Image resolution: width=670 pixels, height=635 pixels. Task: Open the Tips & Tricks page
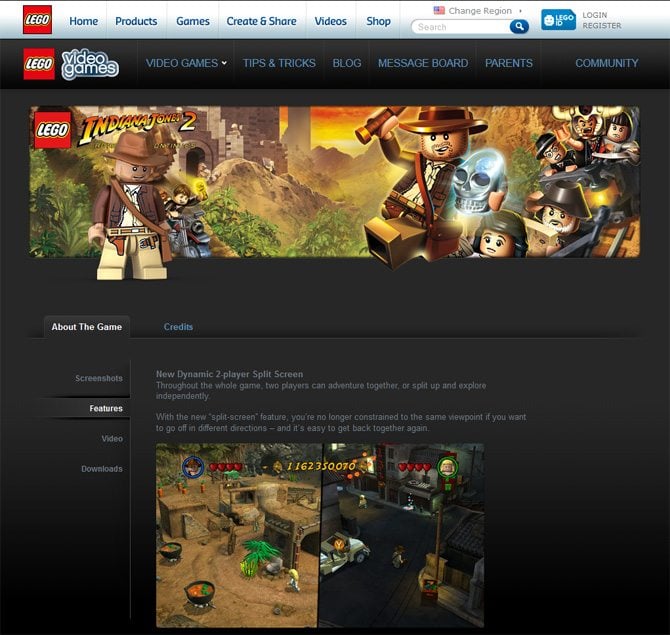(279, 63)
